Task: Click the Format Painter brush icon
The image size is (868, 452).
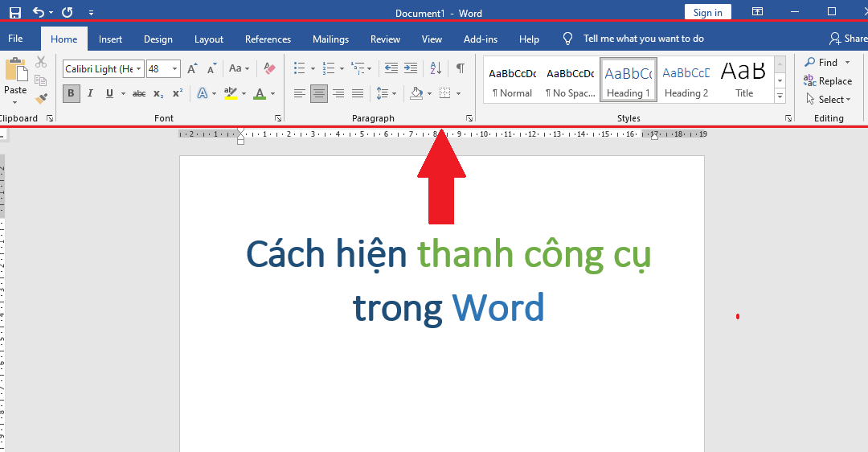Action: [x=41, y=98]
